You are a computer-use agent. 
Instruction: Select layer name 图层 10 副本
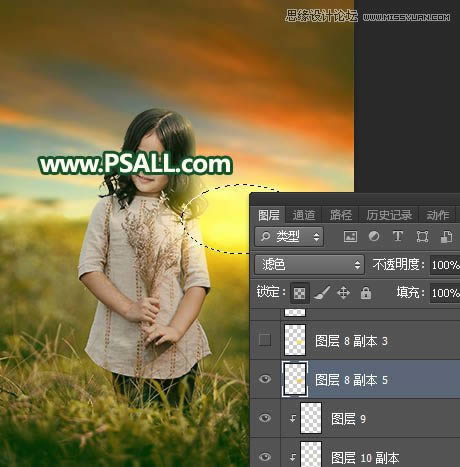click(x=365, y=458)
